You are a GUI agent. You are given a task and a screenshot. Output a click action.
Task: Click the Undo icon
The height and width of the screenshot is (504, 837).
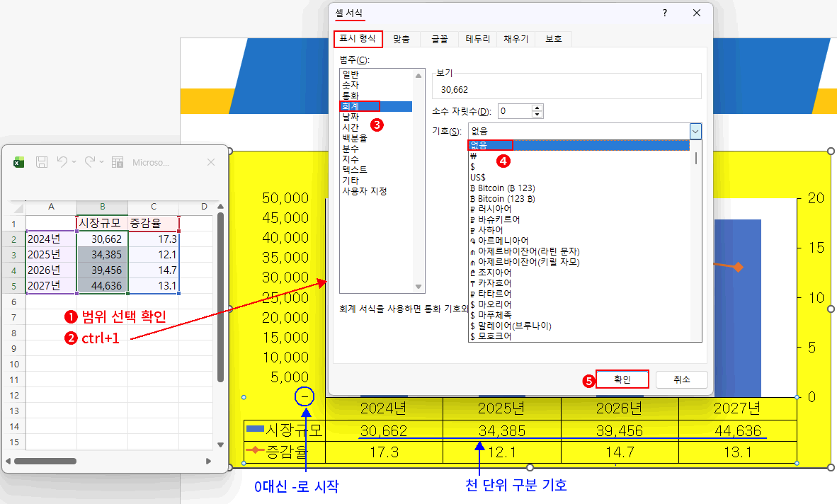click(62, 161)
